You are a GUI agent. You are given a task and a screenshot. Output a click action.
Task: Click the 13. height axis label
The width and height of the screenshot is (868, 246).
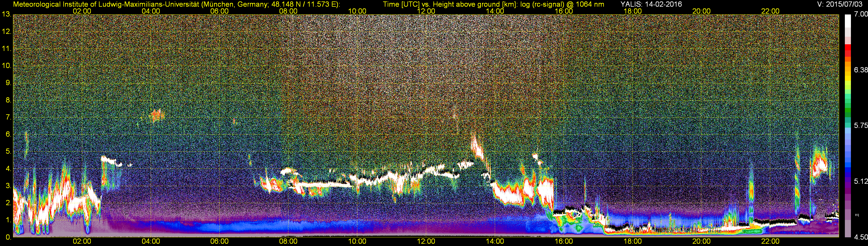click(6, 14)
